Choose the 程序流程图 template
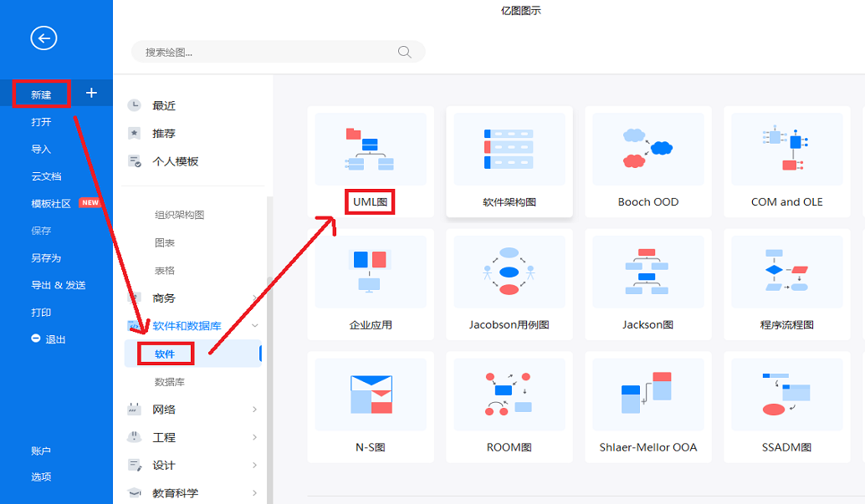 pyautogui.click(x=786, y=272)
